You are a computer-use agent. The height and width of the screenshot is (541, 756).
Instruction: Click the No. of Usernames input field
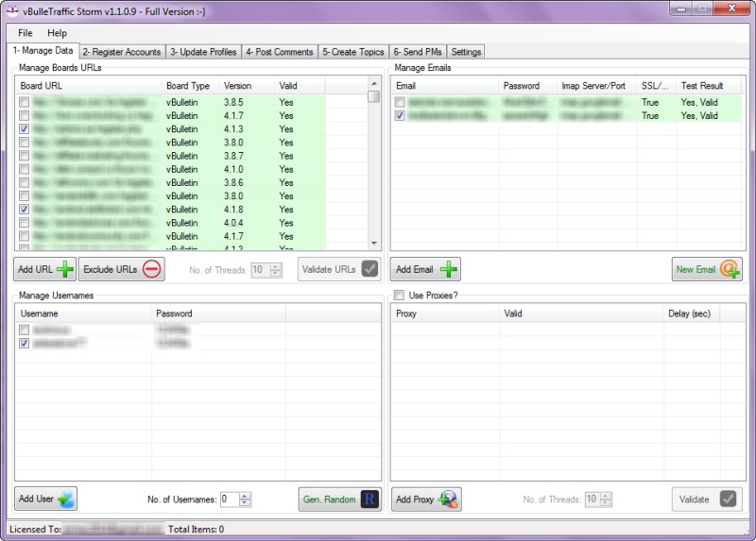pos(229,499)
